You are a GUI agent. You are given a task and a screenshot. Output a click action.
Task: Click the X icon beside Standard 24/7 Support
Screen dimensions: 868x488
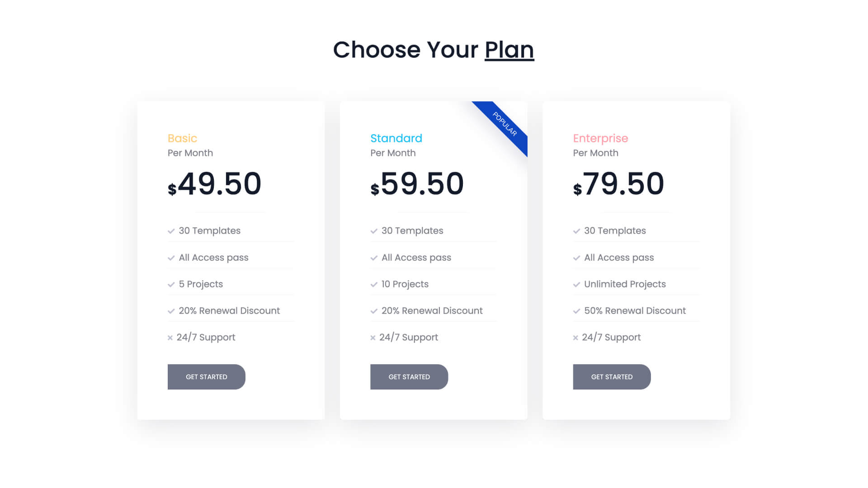click(x=373, y=338)
